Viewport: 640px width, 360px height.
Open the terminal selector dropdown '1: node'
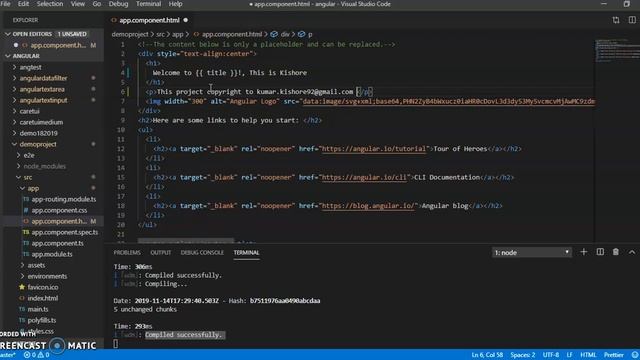[531, 253]
